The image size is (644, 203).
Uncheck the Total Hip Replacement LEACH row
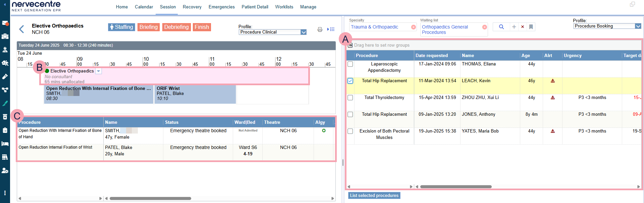point(350,81)
